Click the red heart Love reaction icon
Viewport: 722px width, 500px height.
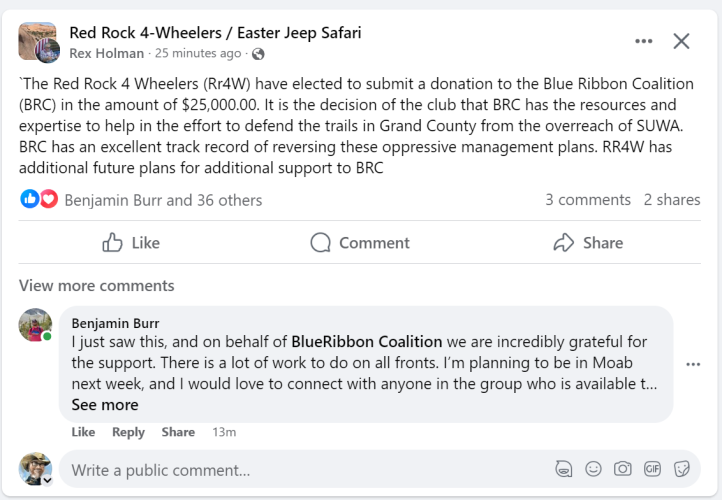[x=49, y=199]
